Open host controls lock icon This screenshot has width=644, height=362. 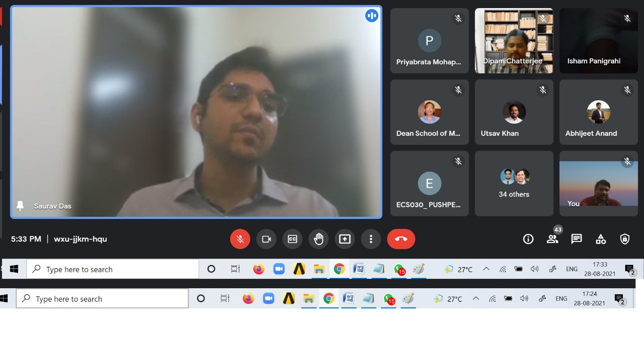coord(625,239)
